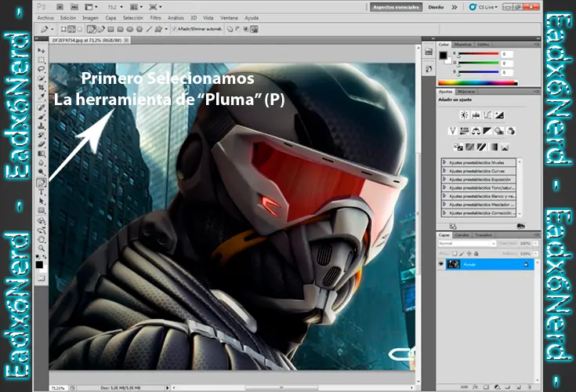Image resolution: width=576 pixels, height=392 pixels.
Task: Click Aspectos esenciales workspace button
Action: coord(396,7)
